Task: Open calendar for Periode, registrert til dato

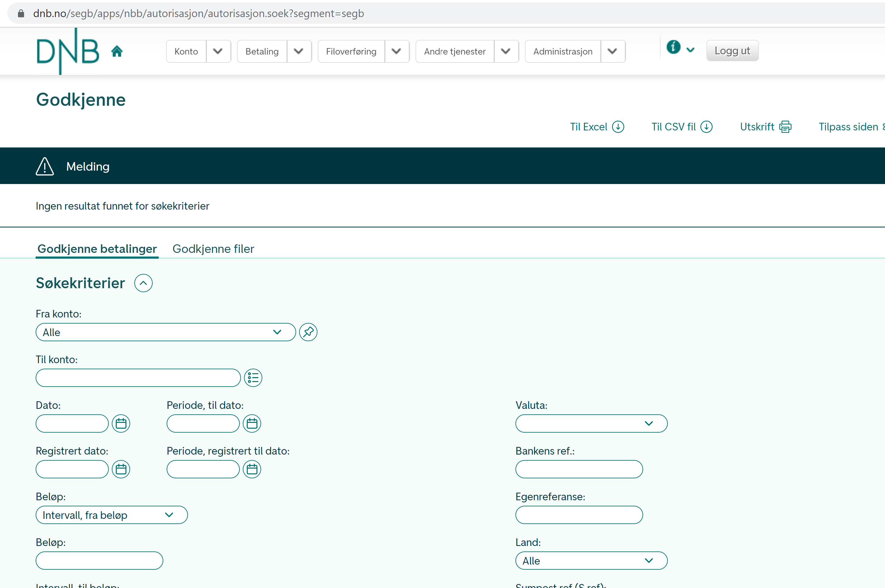Action: point(252,469)
